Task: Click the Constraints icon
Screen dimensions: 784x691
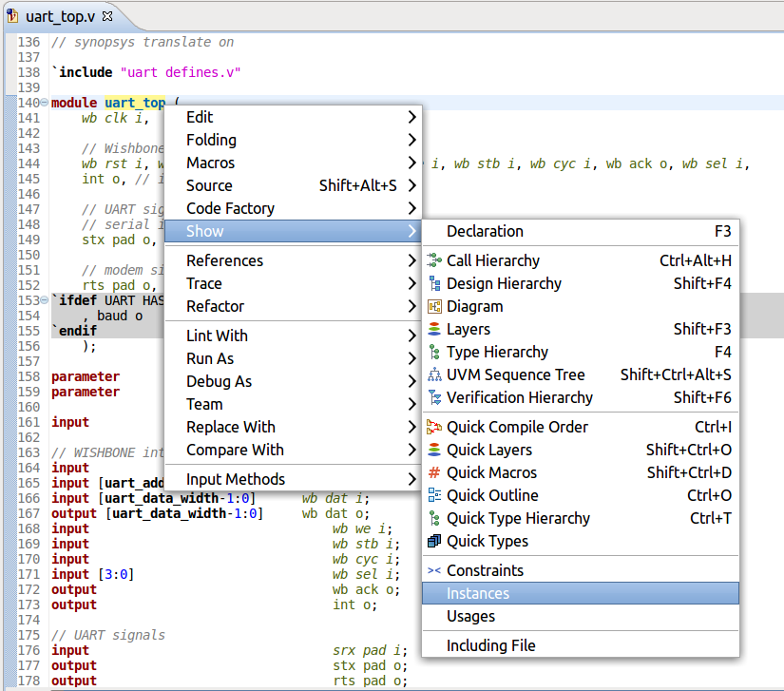Action: pos(435,570)
